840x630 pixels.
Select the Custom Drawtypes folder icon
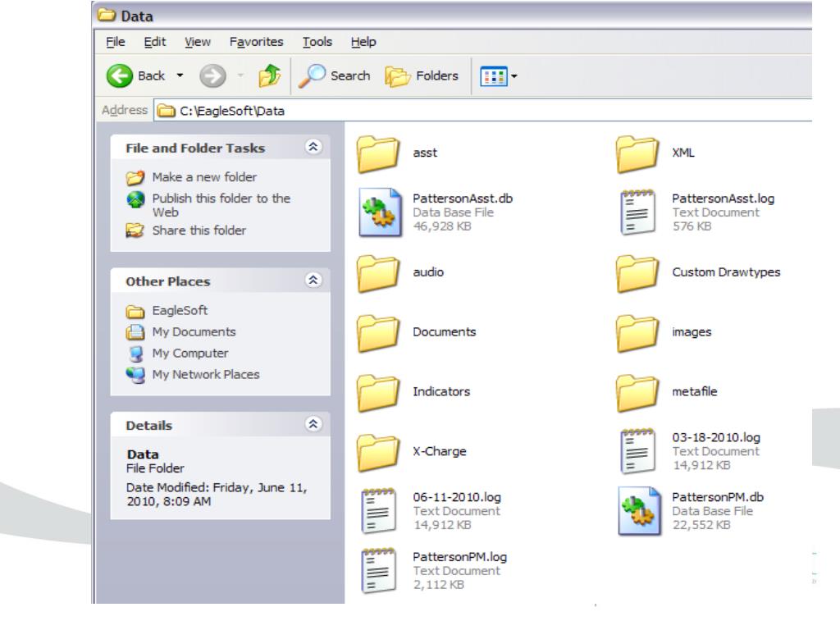click(637, 273)
